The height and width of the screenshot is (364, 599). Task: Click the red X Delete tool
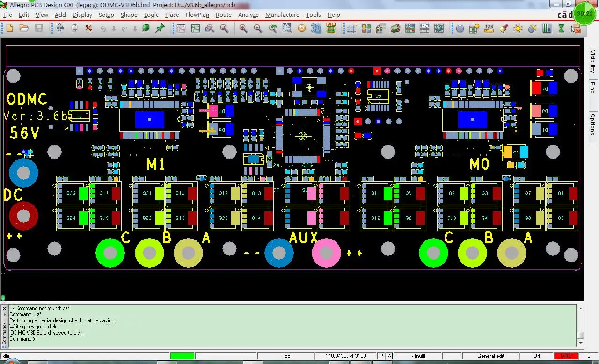coord(88,29)
